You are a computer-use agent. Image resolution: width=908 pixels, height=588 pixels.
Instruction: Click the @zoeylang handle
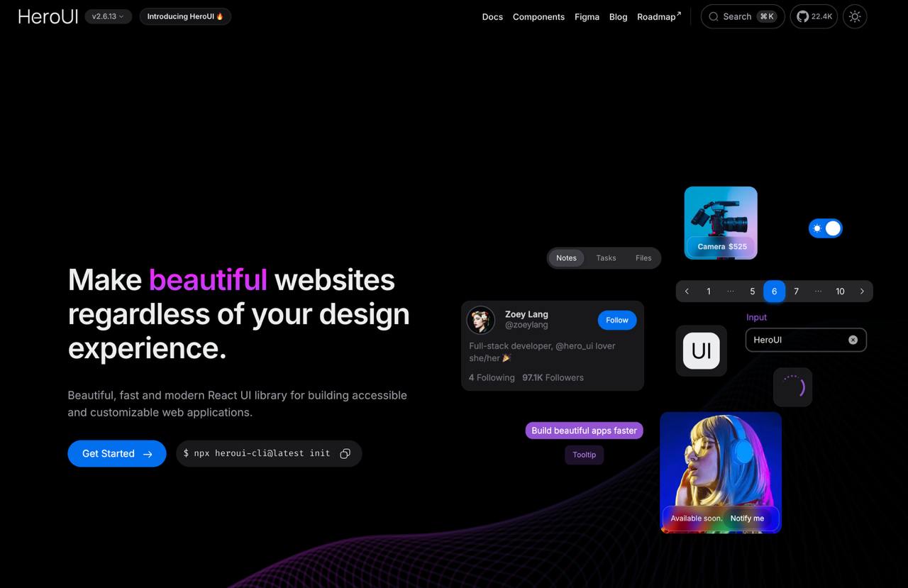pos(526,325)
